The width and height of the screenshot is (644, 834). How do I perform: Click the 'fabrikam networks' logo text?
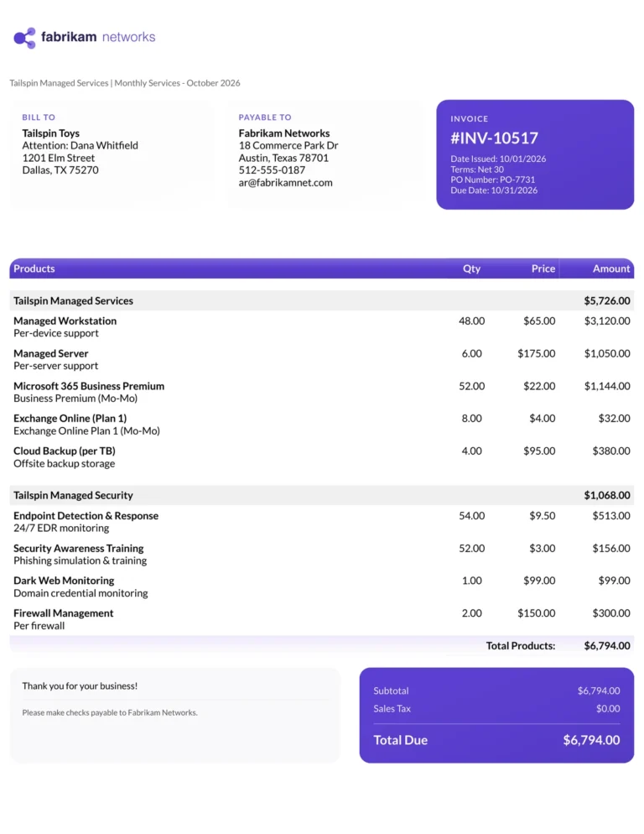point(98,37)
